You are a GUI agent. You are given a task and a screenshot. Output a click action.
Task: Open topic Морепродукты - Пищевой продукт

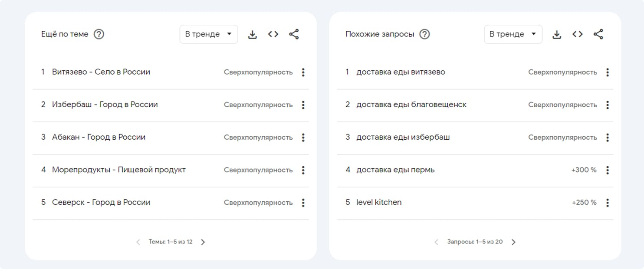[x=119, y=170]
